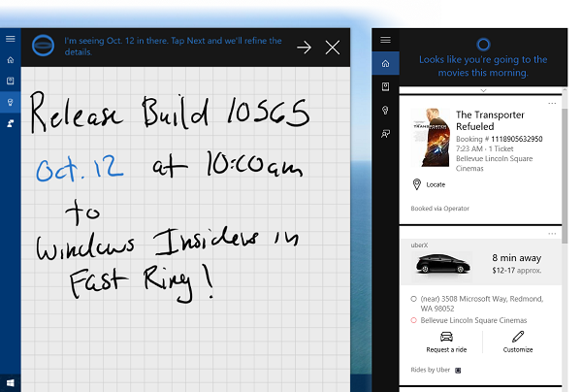Click 7:23 AM · 1 Ticket text
The height and width of the screenshot is (392, 582).
click(x=484, y=148)
